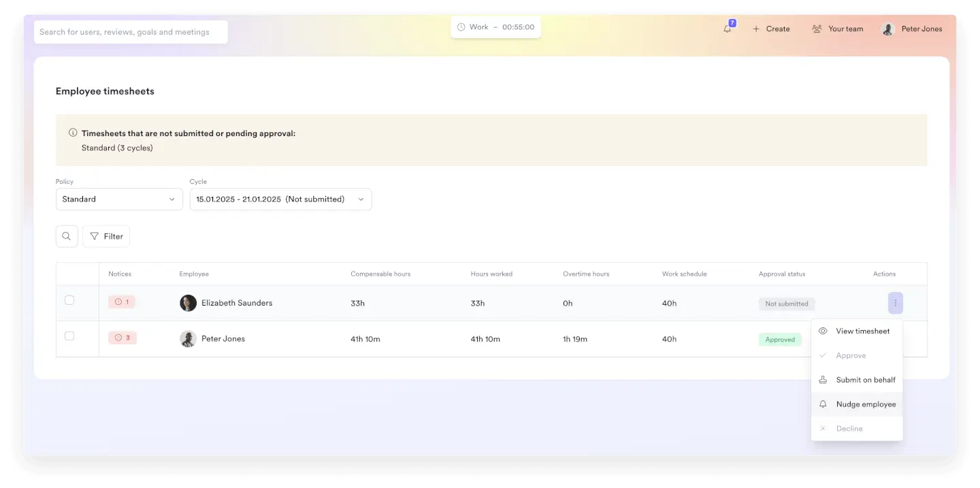
Task: Click the greyed Decline menu entry
Action: [857, 429]
